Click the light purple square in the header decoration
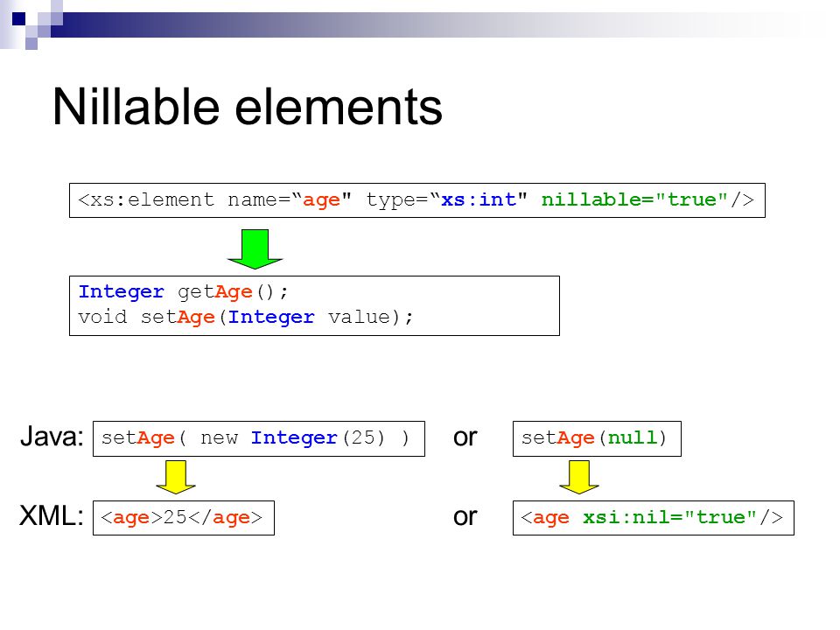The height and width of the screenshot is (630, 840). pyautogui.click(x=31, y=44)
